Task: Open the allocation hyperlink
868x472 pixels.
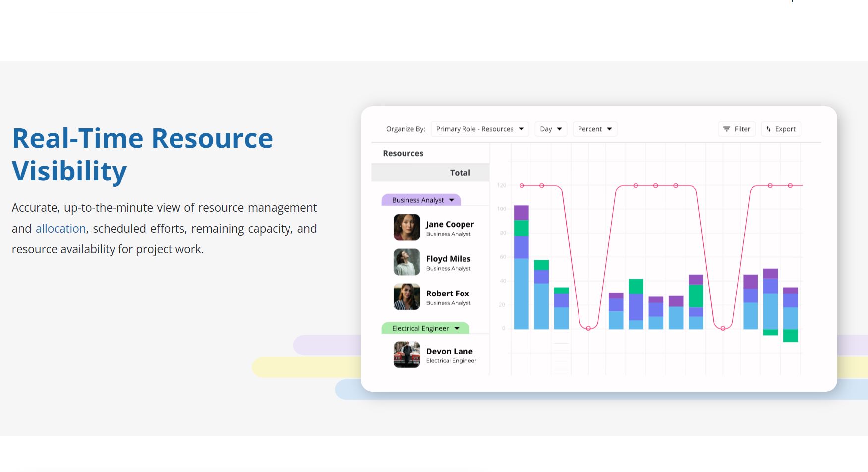Action: coord(60,228)
